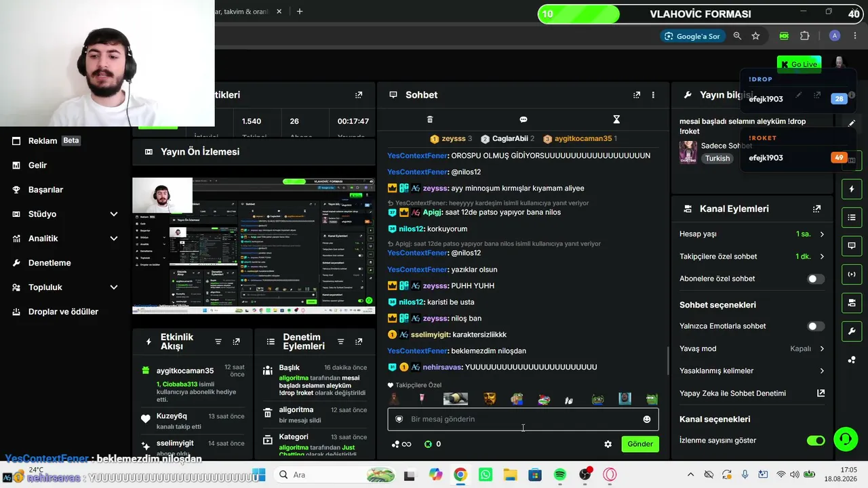Click the Go Live button
Screen dimensions: 868x488
(x=799, y=64)
